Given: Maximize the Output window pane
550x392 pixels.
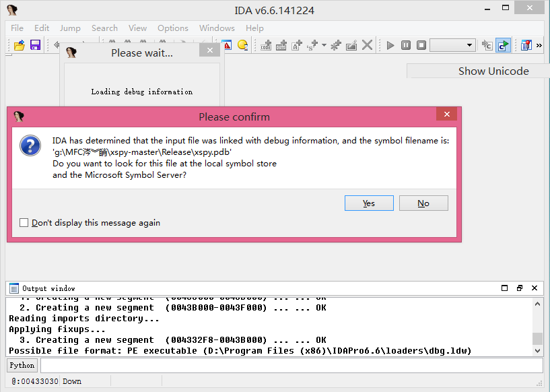Looking at the screenshot, I should 504,288.
